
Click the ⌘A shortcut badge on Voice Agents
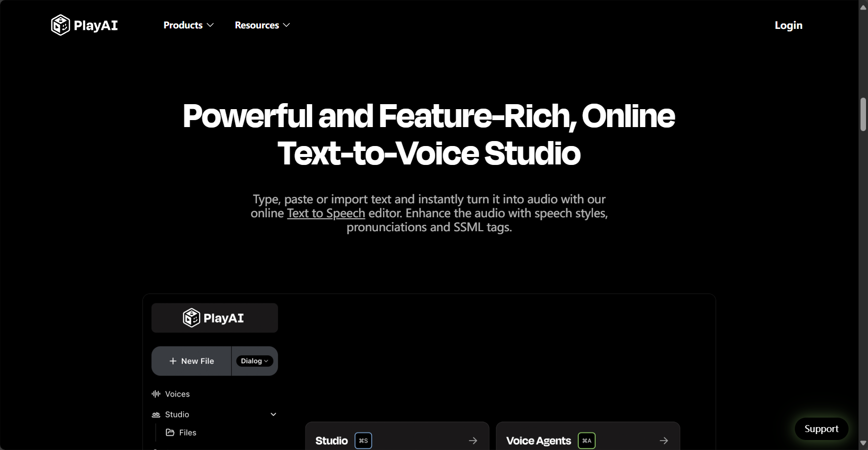587,441
